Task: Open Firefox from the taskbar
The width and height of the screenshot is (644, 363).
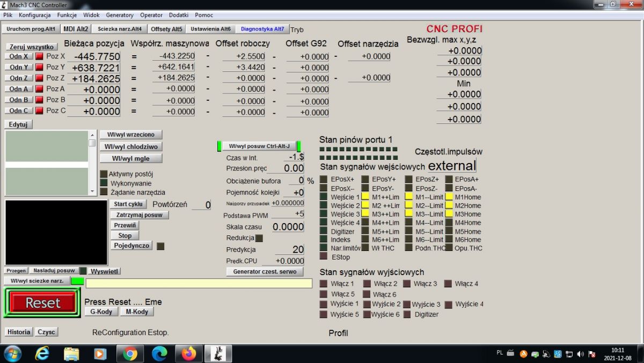Action: [189, 354]
